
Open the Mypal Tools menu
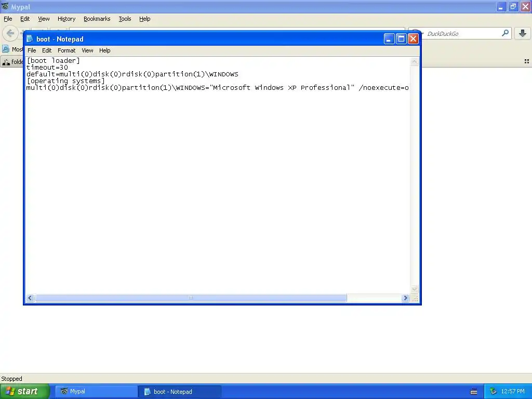click(x=125, y=19)
